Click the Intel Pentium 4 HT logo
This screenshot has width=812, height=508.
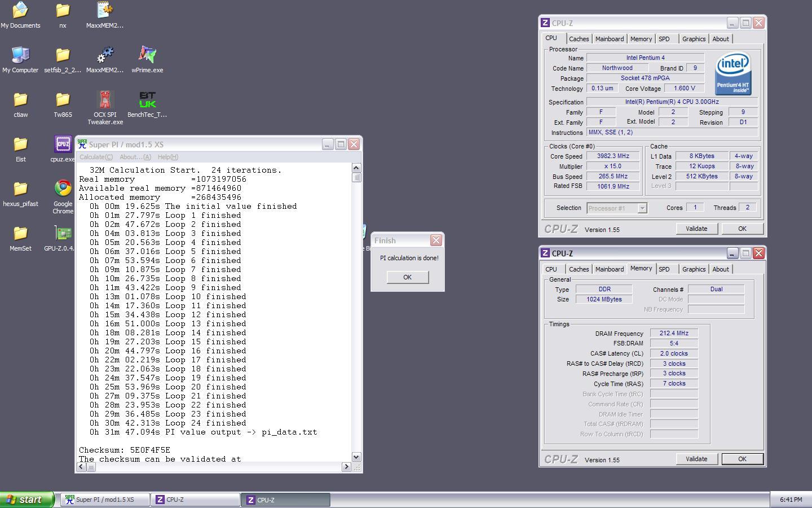point(733,74)
